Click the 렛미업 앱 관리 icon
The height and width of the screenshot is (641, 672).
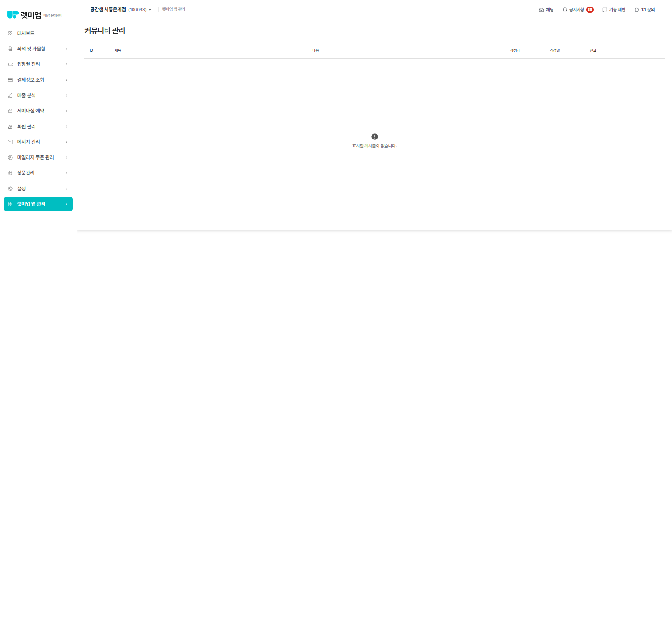(x=10, y=204)
